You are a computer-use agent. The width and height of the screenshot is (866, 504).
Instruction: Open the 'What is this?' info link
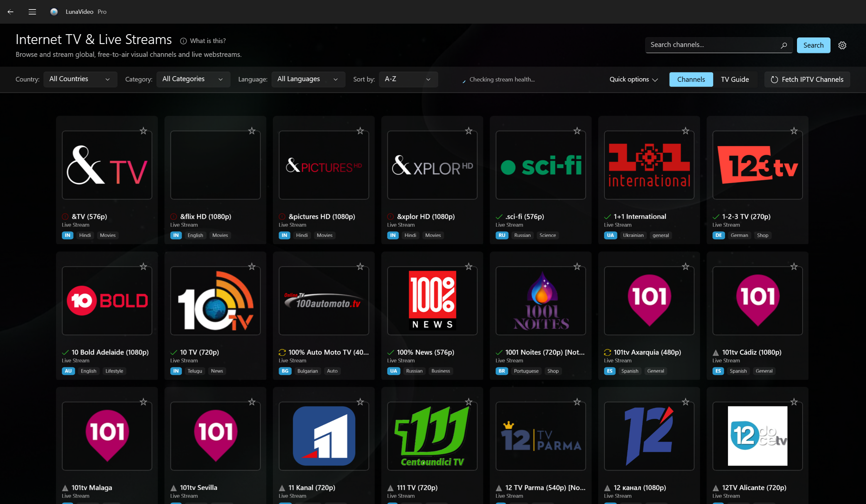click(203, 41)
